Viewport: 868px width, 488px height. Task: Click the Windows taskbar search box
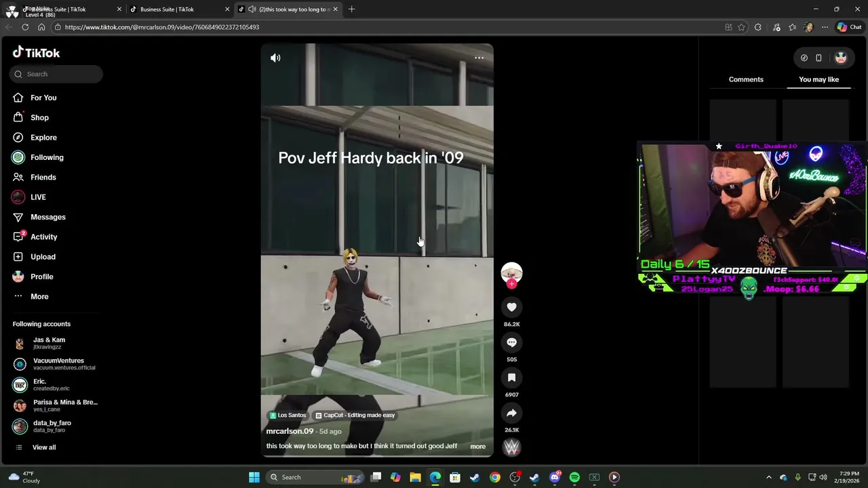point(315,477)
